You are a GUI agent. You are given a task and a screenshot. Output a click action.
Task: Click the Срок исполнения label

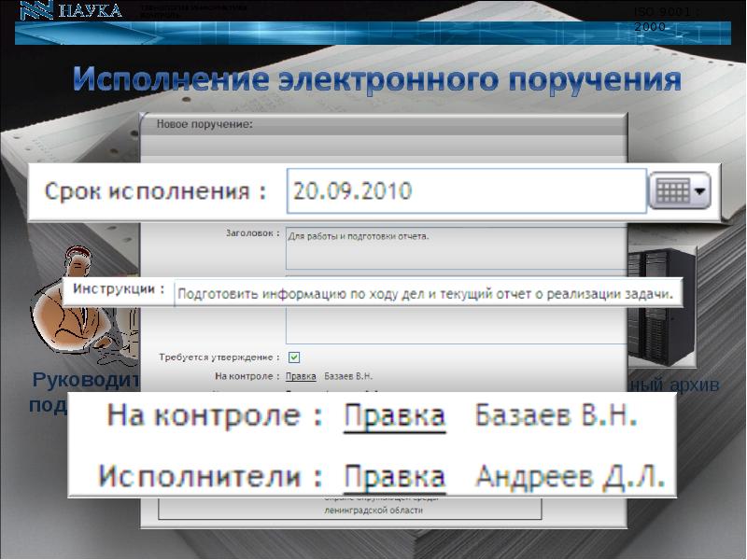coord(155,191)
